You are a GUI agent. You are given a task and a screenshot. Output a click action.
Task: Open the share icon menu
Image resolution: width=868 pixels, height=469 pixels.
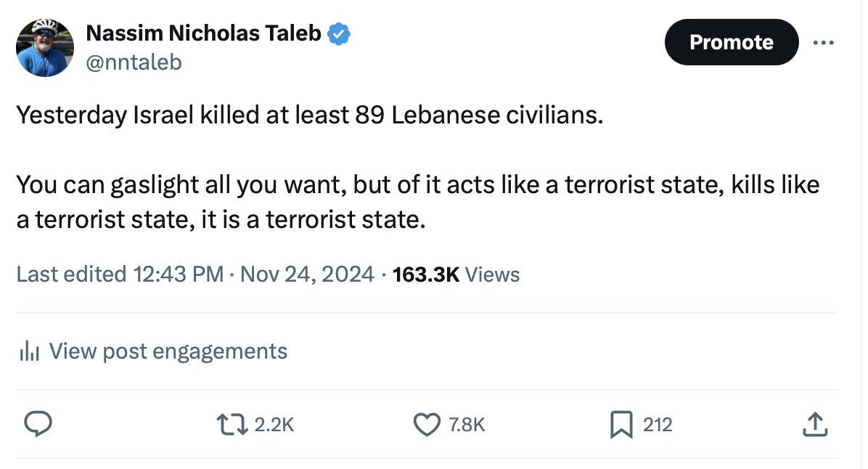click(814, 425)
